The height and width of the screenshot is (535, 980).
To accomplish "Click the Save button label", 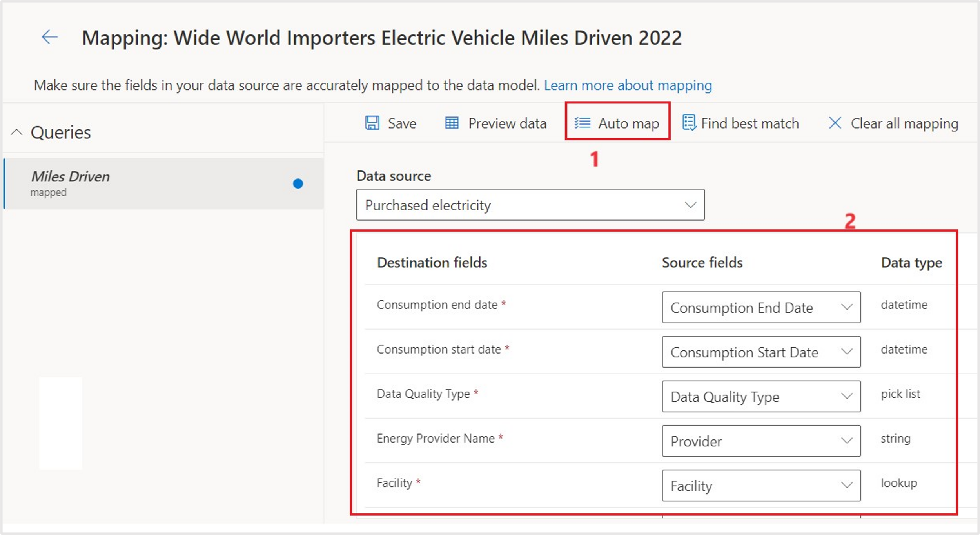I will (402, 123).
